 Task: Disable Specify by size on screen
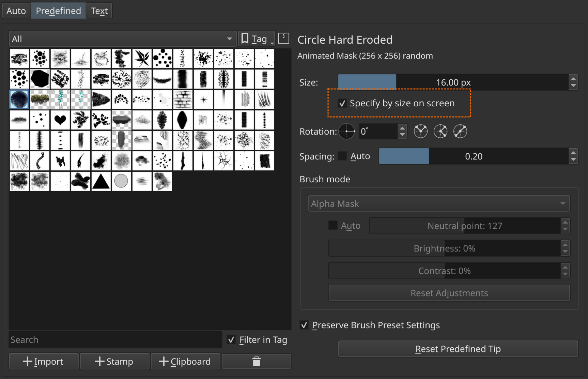point(342,103)
